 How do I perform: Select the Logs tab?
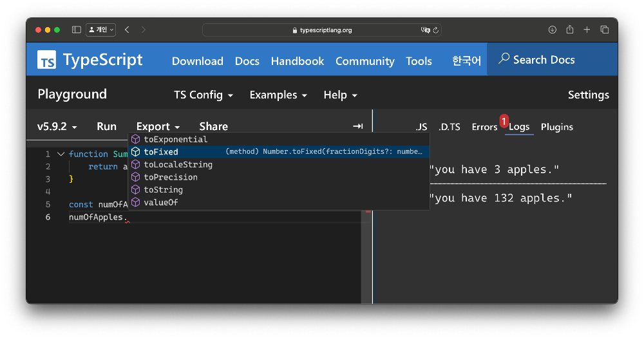coord(519,127)
